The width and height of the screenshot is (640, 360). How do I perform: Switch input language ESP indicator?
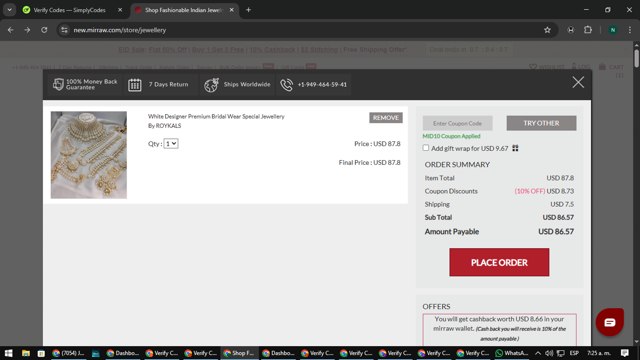(x=574, y=353)
